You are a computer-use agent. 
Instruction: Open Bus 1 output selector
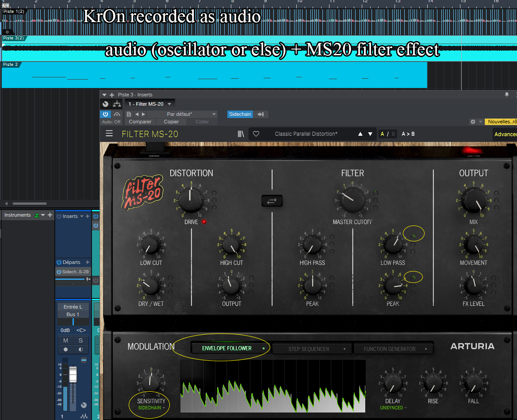73,314
